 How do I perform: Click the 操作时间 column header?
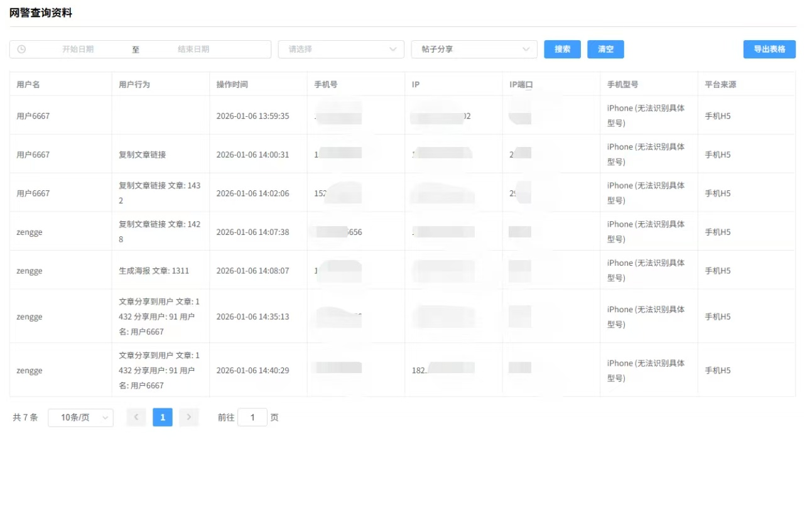click(x=232, y=84)
